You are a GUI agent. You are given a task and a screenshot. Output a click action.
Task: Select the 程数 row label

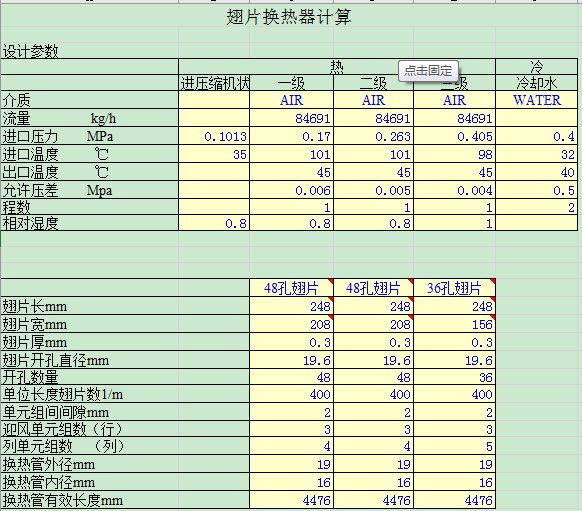[x=89, y=207]
